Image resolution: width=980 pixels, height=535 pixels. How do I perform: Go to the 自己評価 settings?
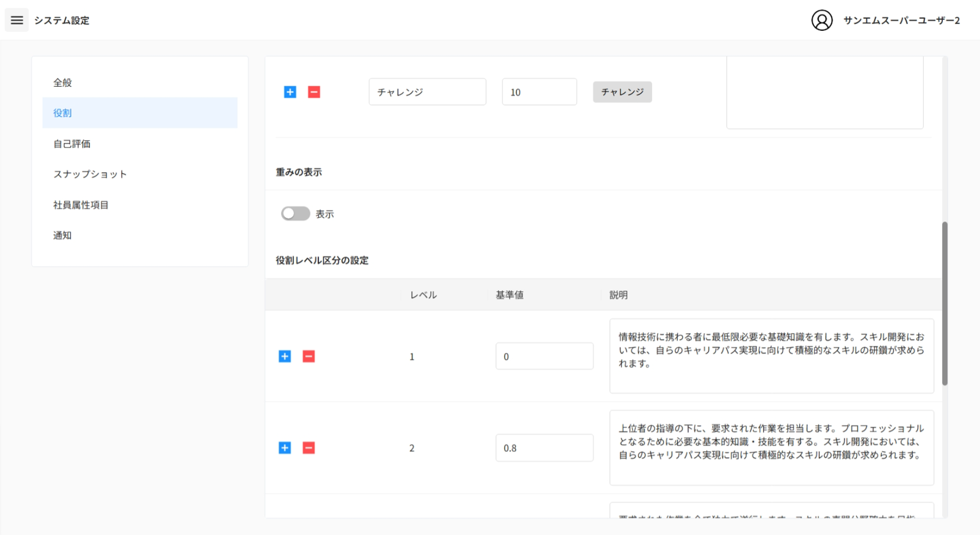140,144
